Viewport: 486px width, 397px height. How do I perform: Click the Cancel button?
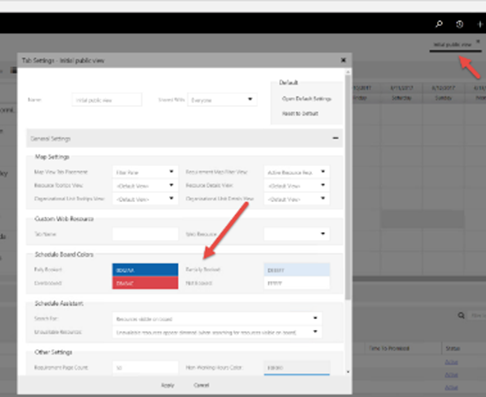click(x=201, y=385)
